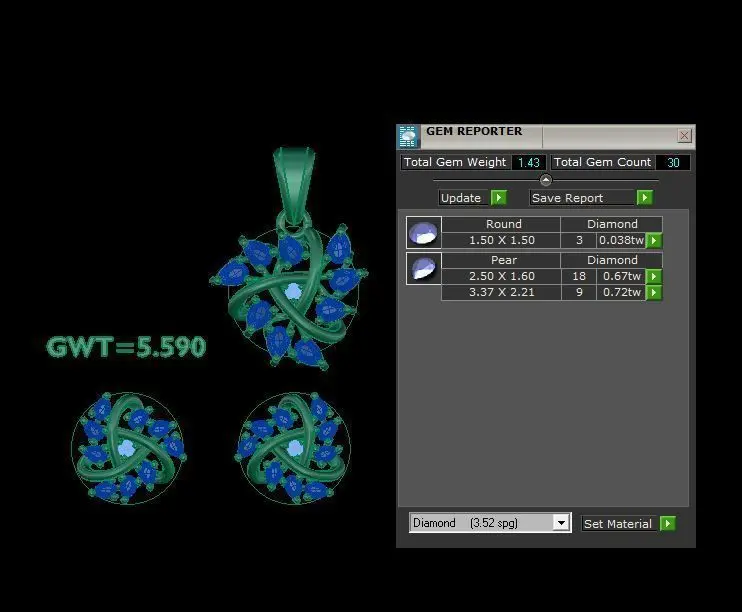The image size is (742, 612).
Task: Click the Total Gem Weight value 1.43
Action: click(529, 162)
